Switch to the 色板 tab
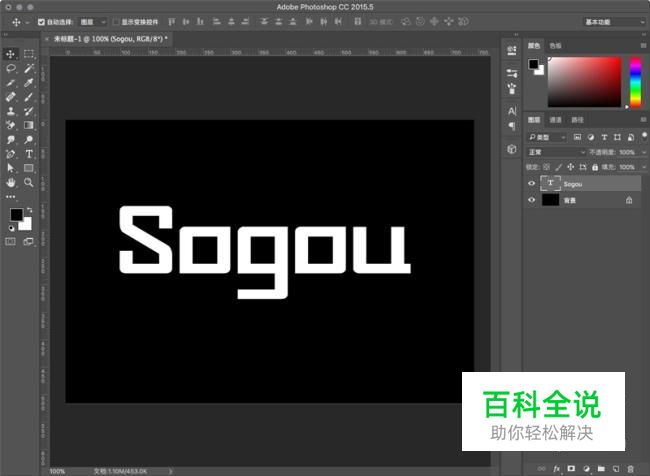650x476 pixels. (556, 45)
